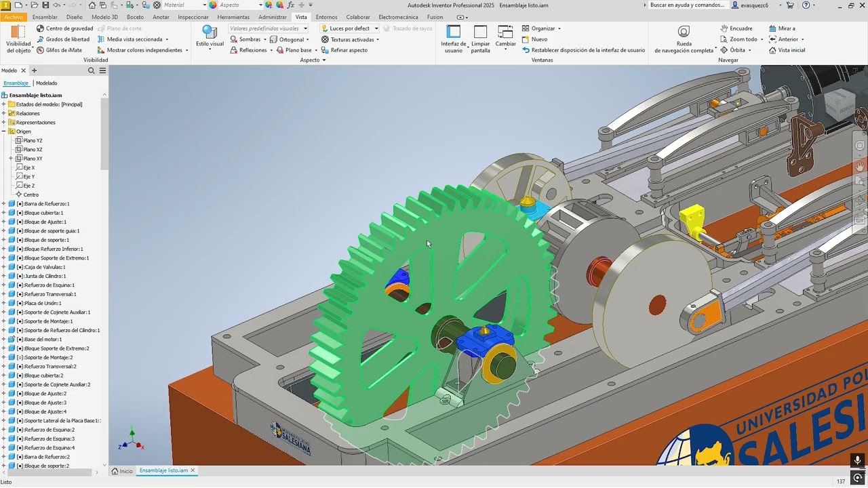This screenshot has width=868, height=488.
Task: Toggle Plano base ground plane
Action: click(x=294, y=50)
